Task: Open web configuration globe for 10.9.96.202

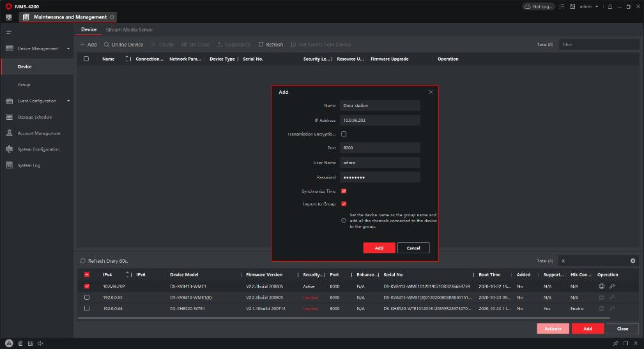Action: (x=601, y=286)
